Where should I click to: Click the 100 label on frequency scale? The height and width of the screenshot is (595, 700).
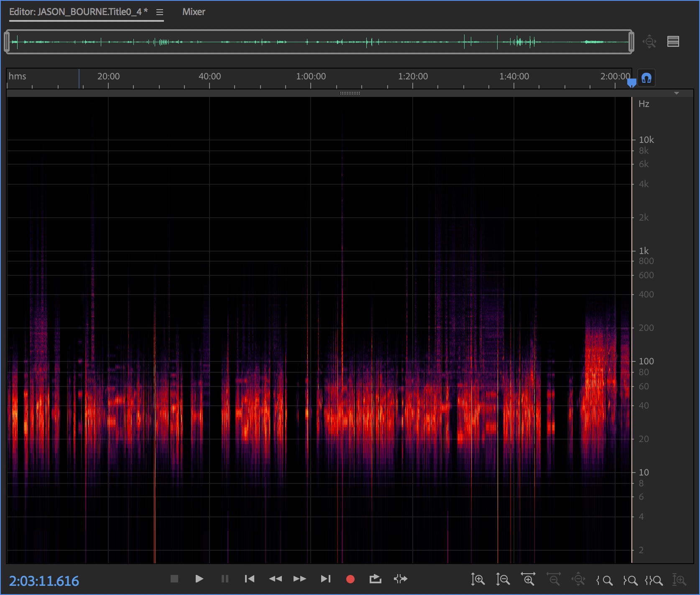tap(646, 361)
